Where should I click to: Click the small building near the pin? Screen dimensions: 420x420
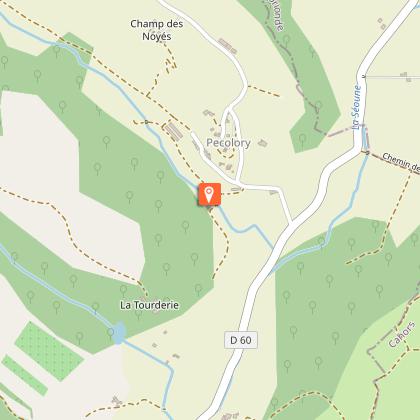click(236, 190)
